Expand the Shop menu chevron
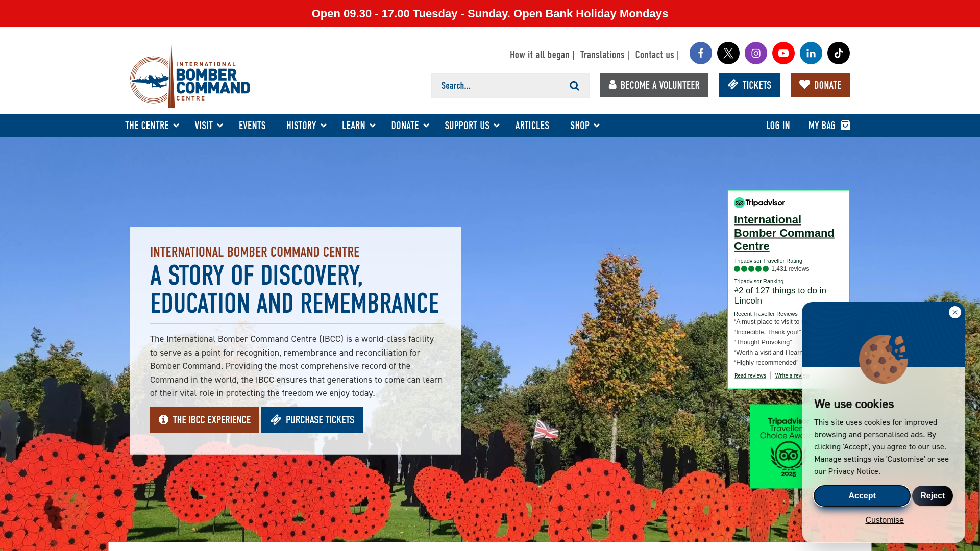The height and width of the screenshot is (551, 980). point(597,126)
